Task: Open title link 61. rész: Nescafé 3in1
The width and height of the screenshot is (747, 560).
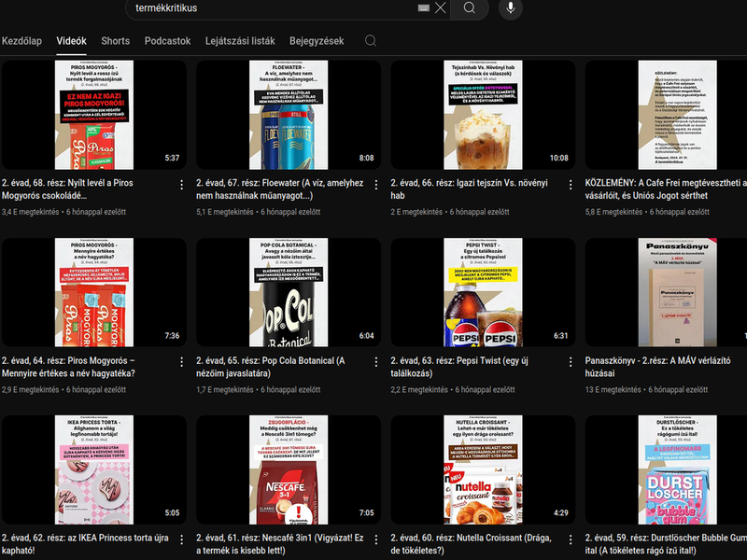Action: click(280, 544)
